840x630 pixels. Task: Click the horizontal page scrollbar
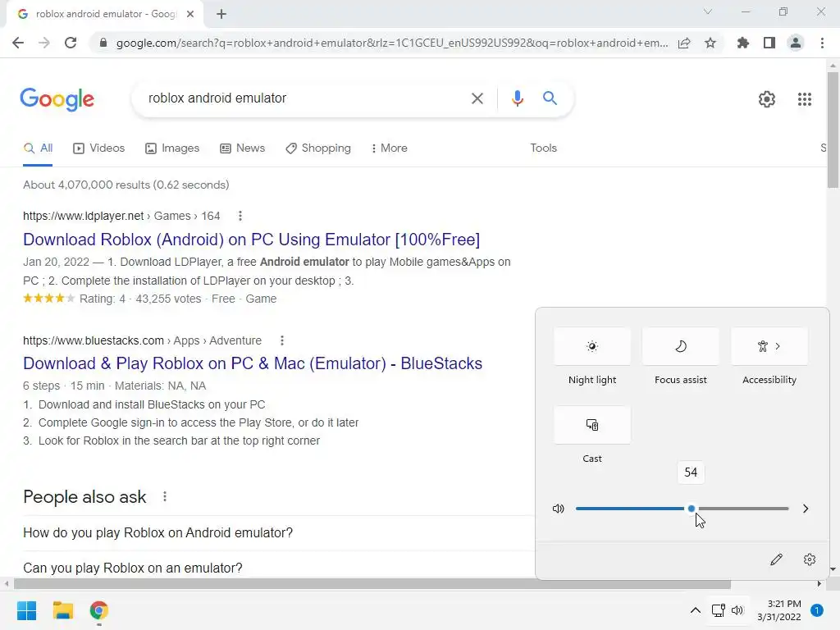[372, 584]
